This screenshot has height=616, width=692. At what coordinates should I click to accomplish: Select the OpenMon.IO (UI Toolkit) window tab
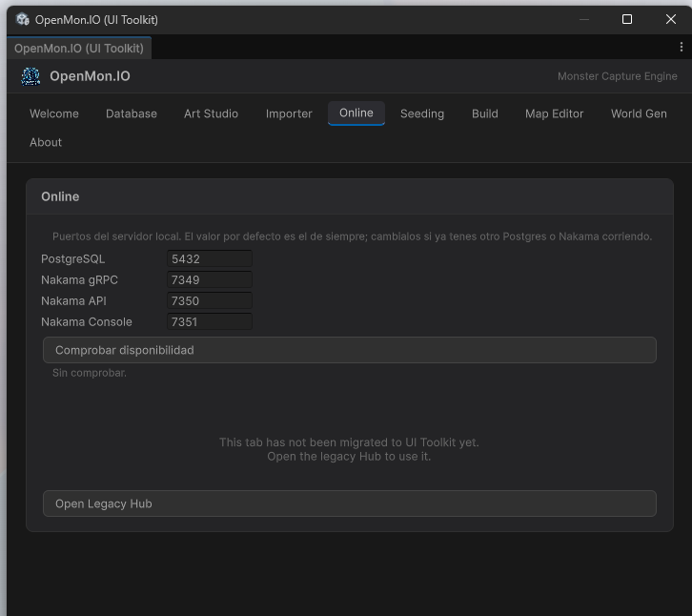[79, 48]
